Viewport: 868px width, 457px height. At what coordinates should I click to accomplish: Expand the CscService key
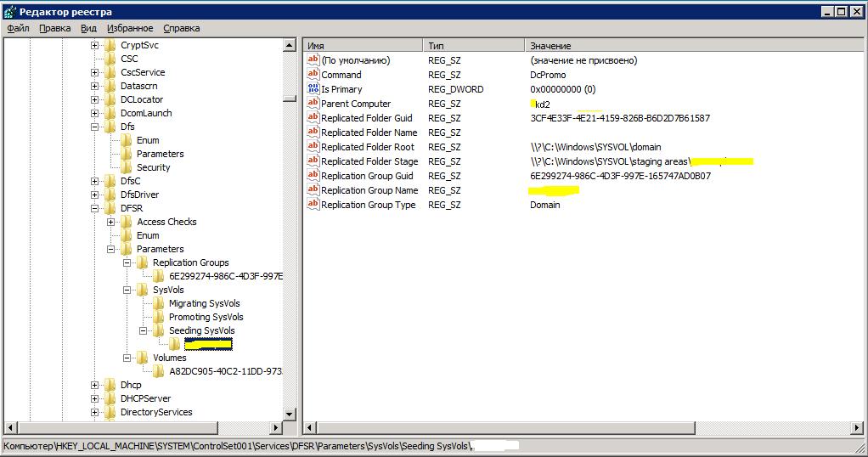[x=94, y=72]
